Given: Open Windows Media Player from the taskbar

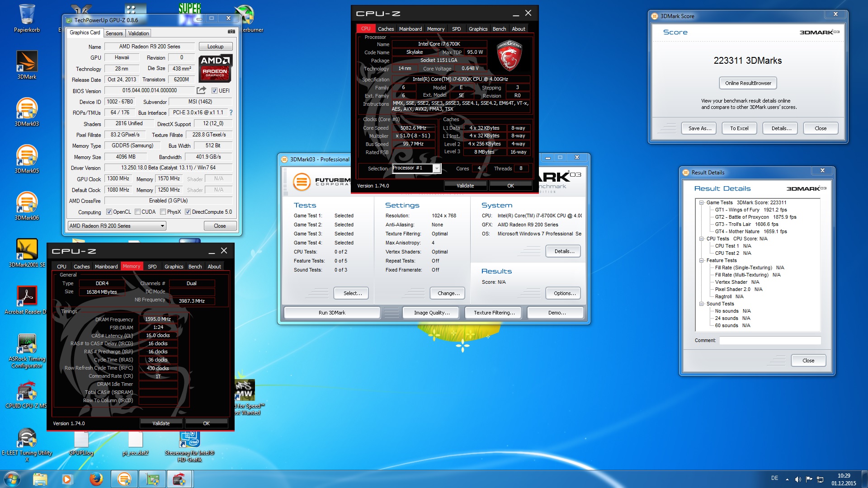Looking at the screenshot, I should pyautogui.click(x=67, y=479).
